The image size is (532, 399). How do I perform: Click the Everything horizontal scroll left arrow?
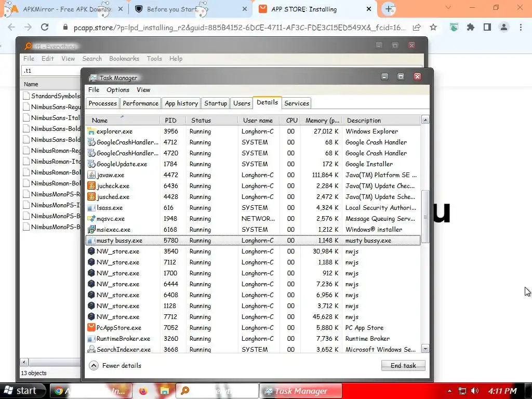point(24,362)
